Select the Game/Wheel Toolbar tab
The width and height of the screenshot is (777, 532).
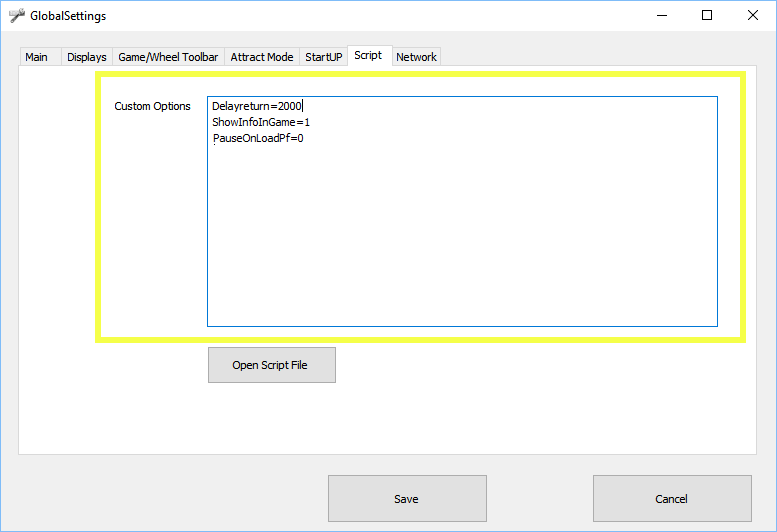click(x=168, y=57)
